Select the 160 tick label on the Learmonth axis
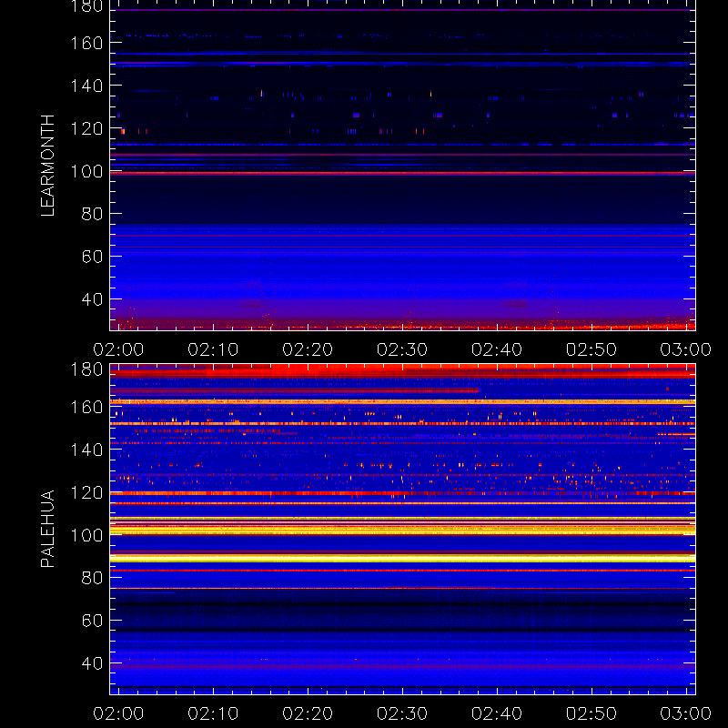 click(x=86, y=43)
